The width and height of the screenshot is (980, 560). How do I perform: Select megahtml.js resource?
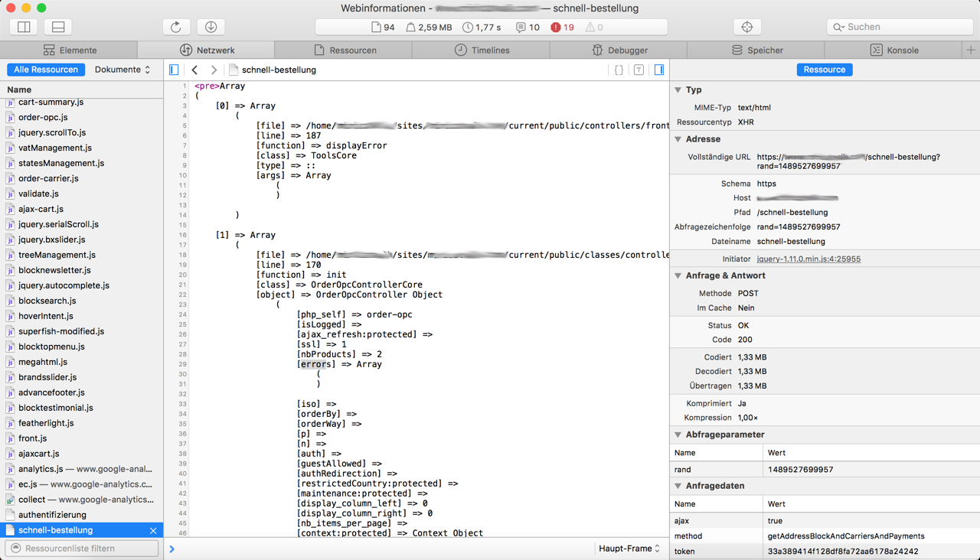(82, 362)
